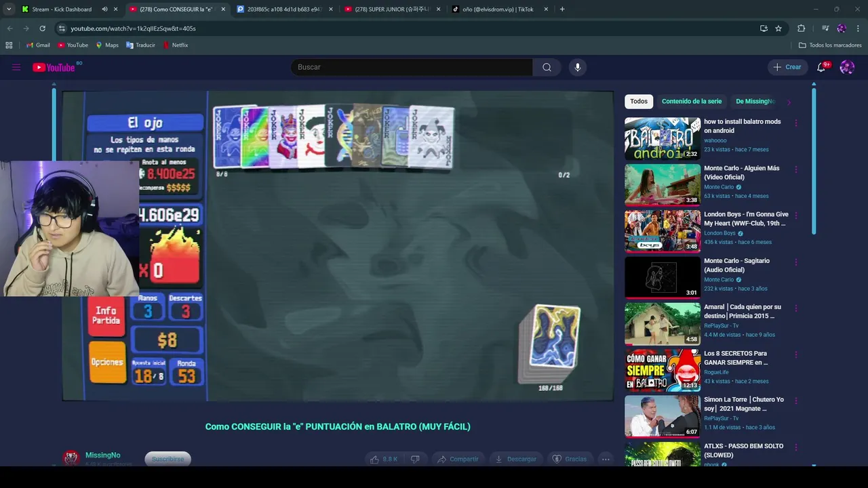868x488 pixels.
Task: Open the new tab plus button
Action: coord(562,9)
